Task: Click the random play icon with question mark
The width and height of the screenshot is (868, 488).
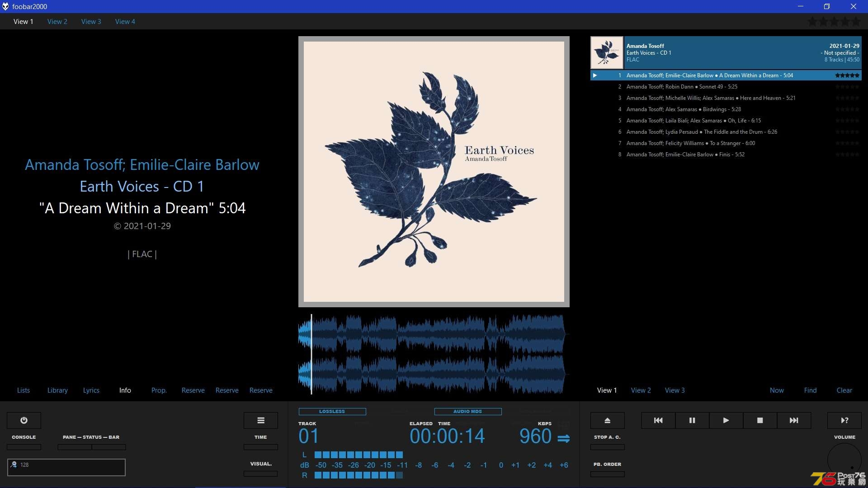Action: (844, 420)
